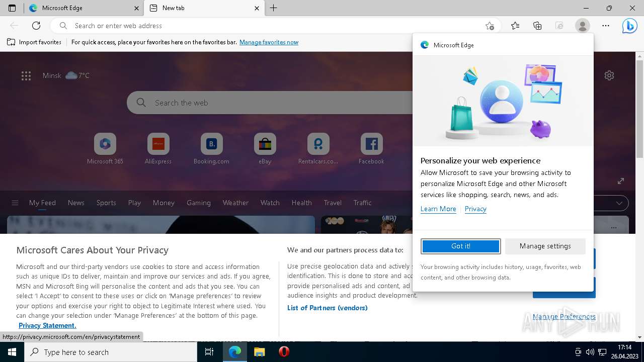Select Sports feed tab
Viewport: 644px width, 362px height.
click(106, 203)
